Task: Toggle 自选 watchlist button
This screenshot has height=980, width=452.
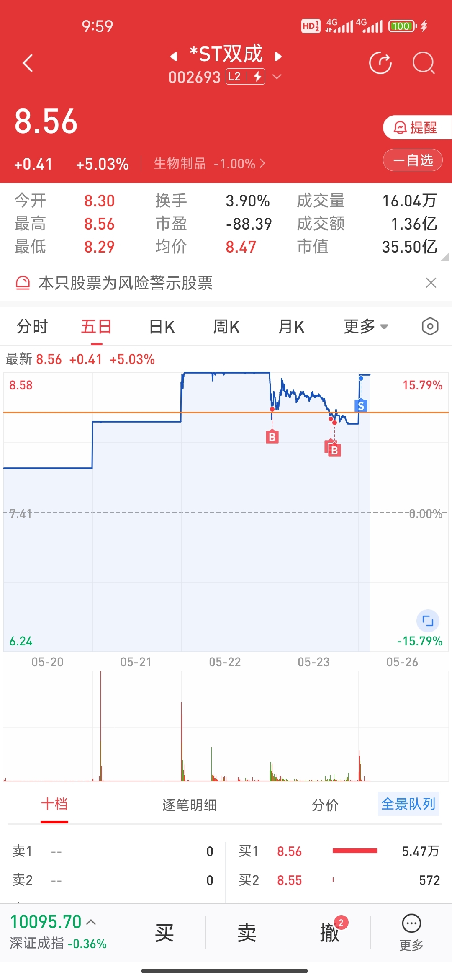Action: point(413,160)
